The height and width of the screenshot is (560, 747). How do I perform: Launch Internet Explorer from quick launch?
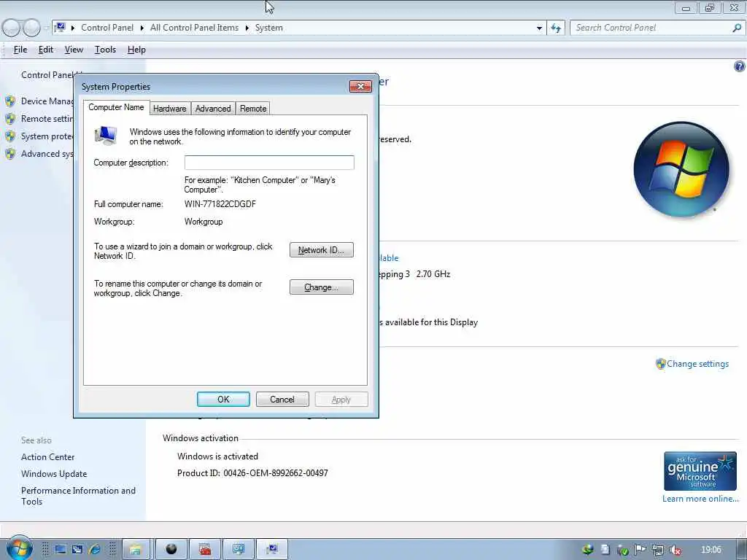point(94,550)
